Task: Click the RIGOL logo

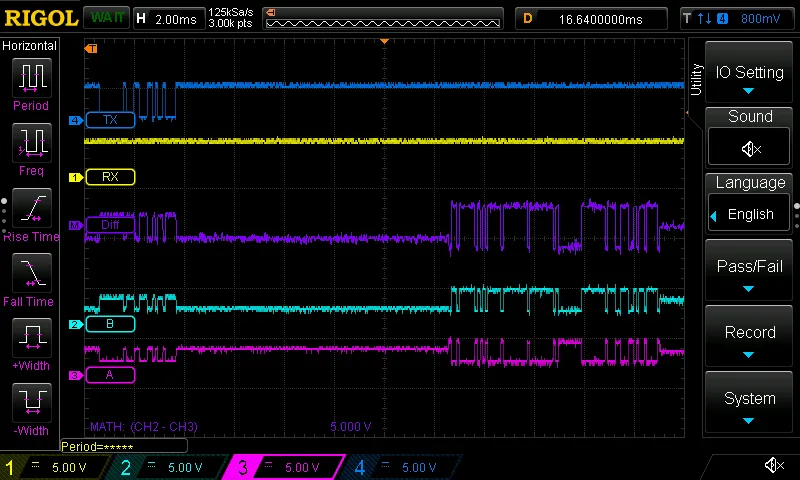Action: (x=39, y=18)
